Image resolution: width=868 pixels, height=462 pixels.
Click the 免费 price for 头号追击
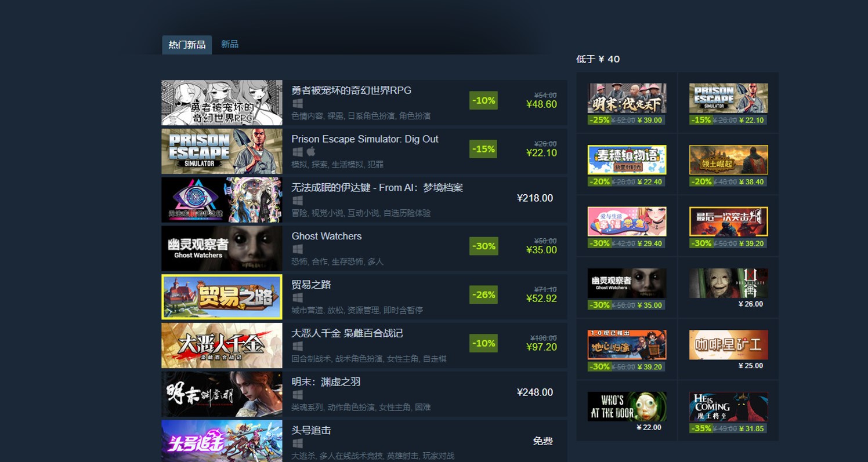[x=542, y=441]
